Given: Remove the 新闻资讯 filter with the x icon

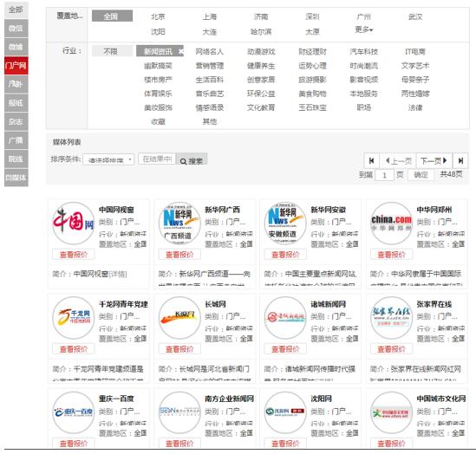Looking at the screenshot, I should point(181,52).
